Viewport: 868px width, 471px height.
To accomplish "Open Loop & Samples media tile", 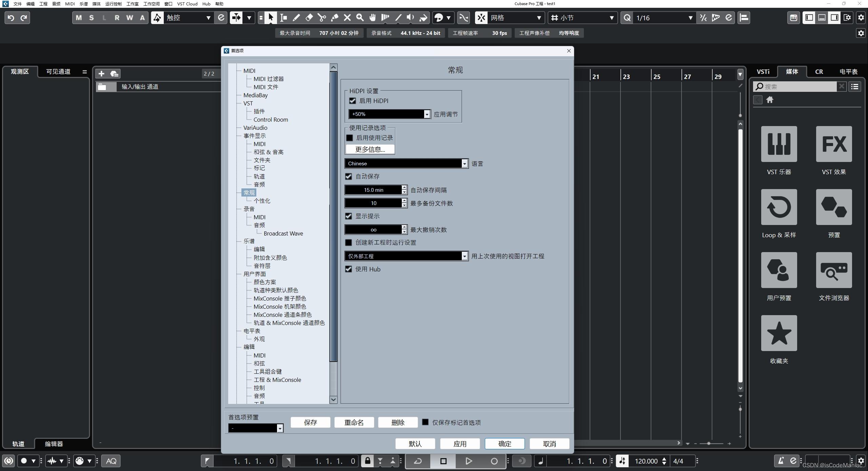I will coord(779,207).
